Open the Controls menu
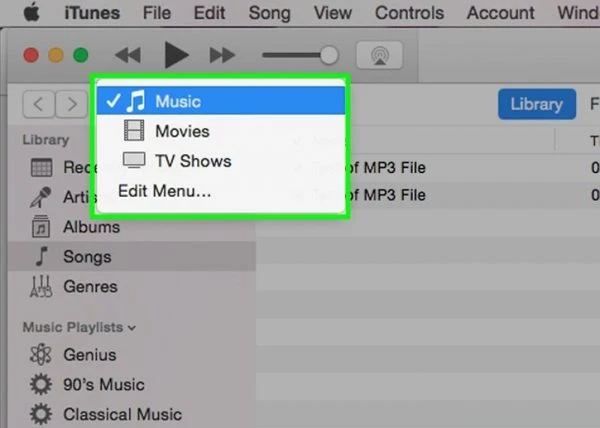 click(409, 13)
